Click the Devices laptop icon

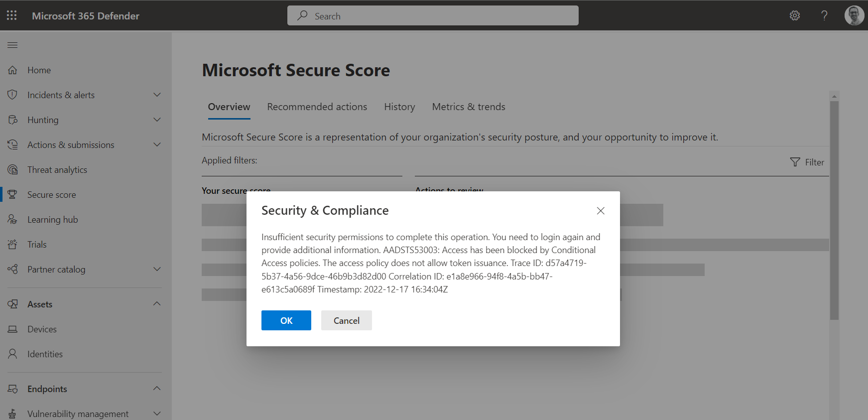tap(12, 329)
